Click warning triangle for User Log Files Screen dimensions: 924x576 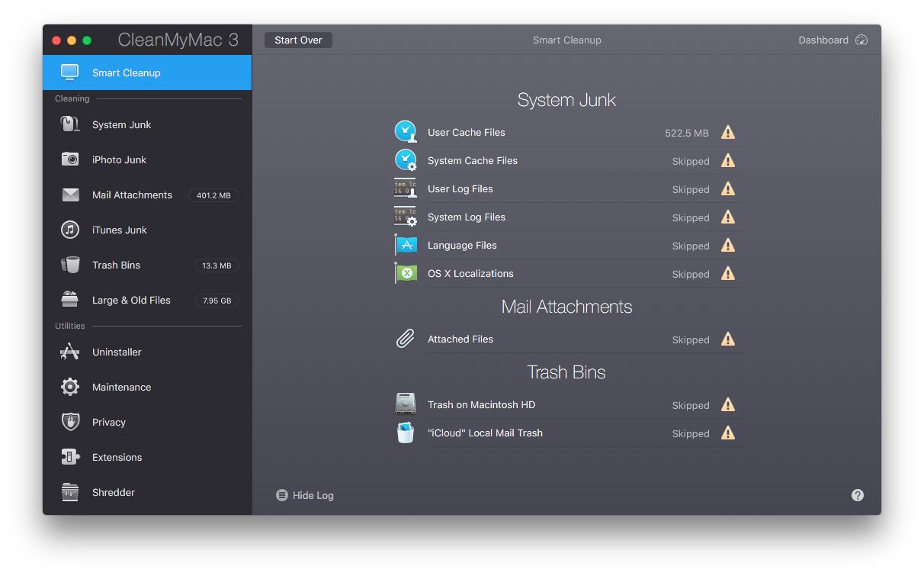click(728, 189)
